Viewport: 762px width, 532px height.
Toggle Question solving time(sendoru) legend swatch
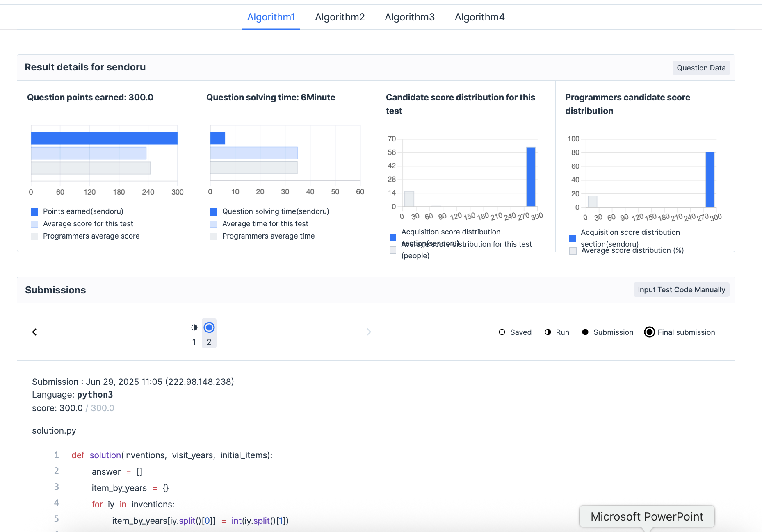[x=214, y=212]
